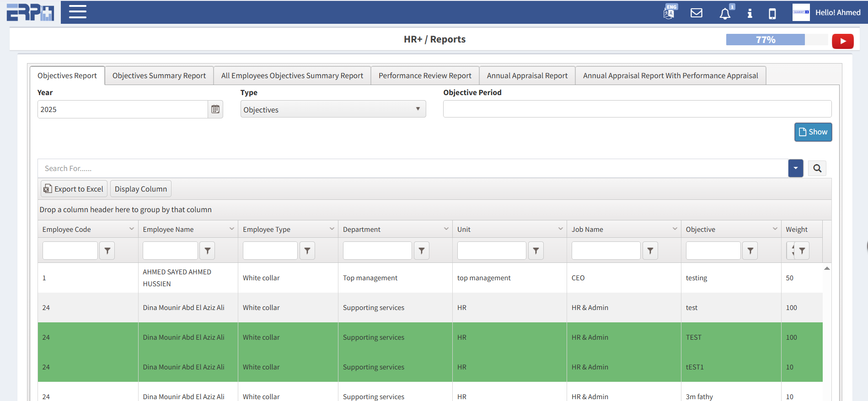Click the search magnifier button
Image resolution: width=868 pixels, height=401 pixels.
coord(817,168)
